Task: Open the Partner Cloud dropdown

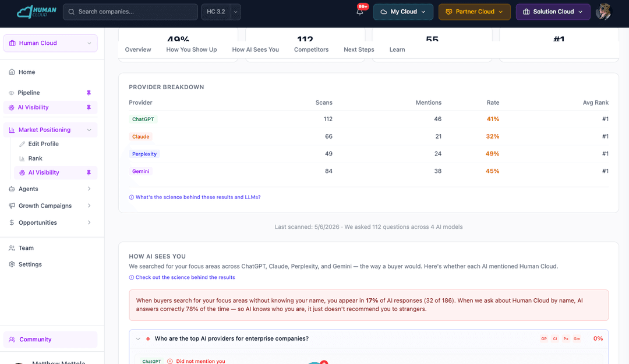Action: coord(475,12)
